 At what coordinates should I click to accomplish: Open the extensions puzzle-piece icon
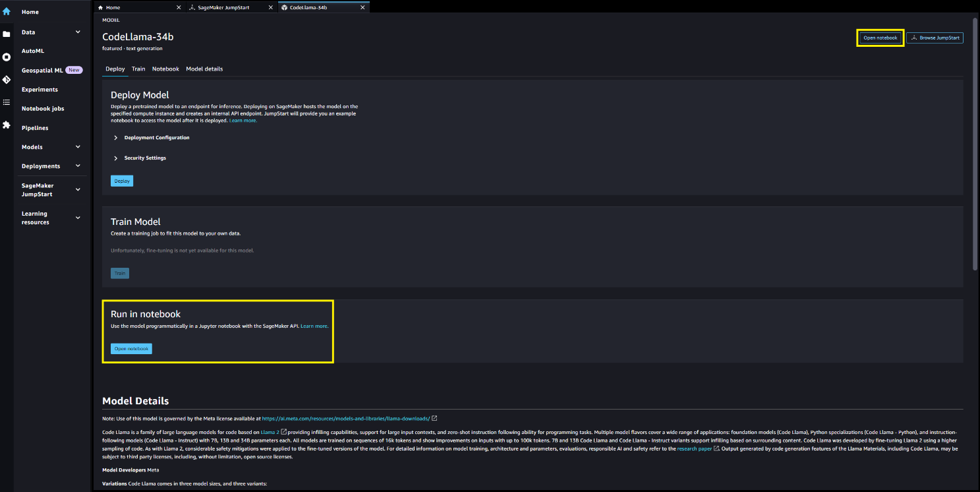point(7,125)
